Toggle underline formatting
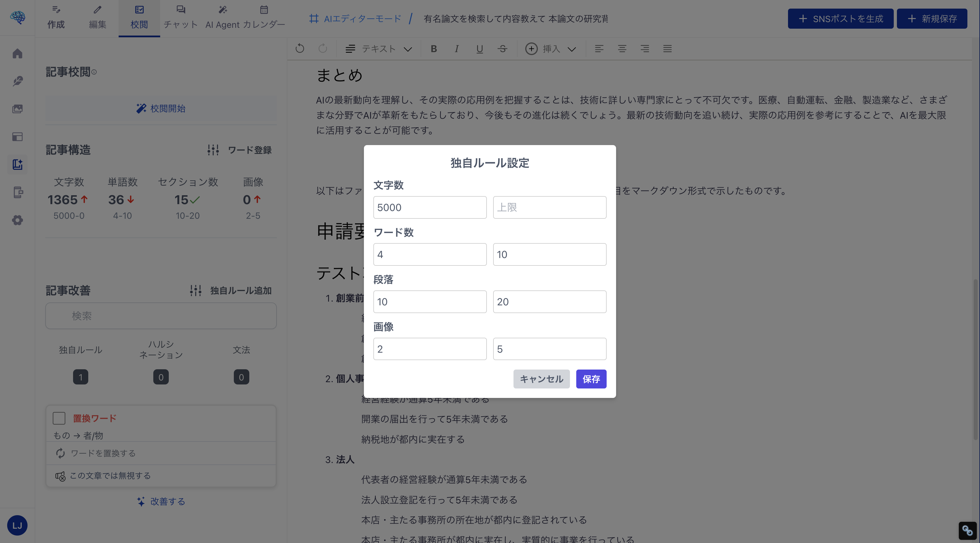The height and width of the screenshot is (543, 980). tap(479, 49)
